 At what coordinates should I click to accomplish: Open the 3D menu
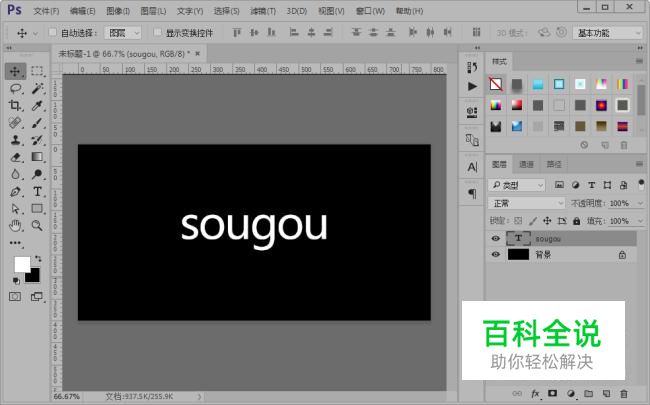tap(297, 11)
